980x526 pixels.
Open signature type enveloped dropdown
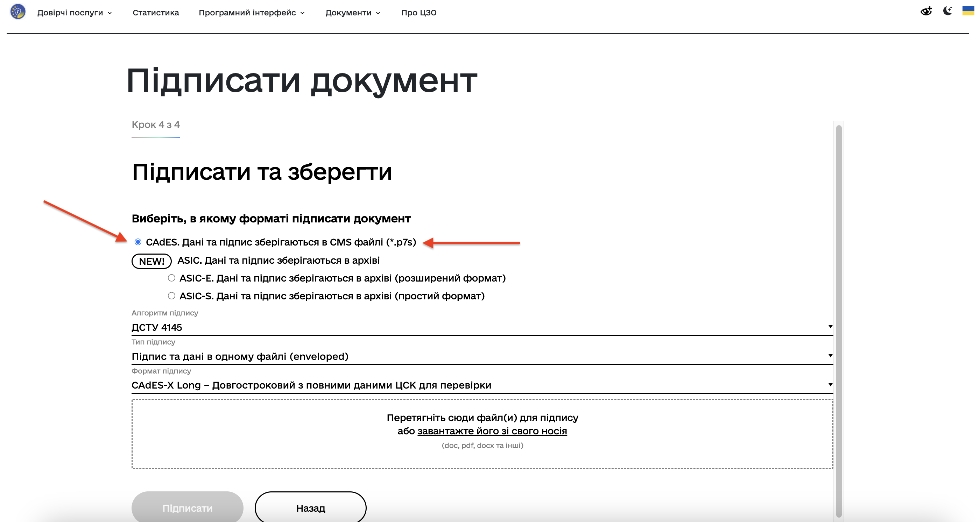click(x=482, y=356)
